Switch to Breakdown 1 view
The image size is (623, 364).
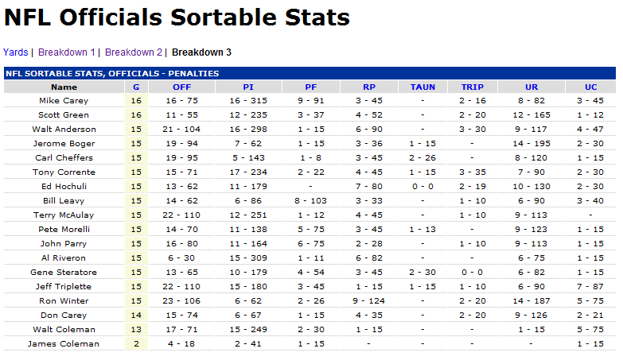pyautogui.click(x=67, y=52)
